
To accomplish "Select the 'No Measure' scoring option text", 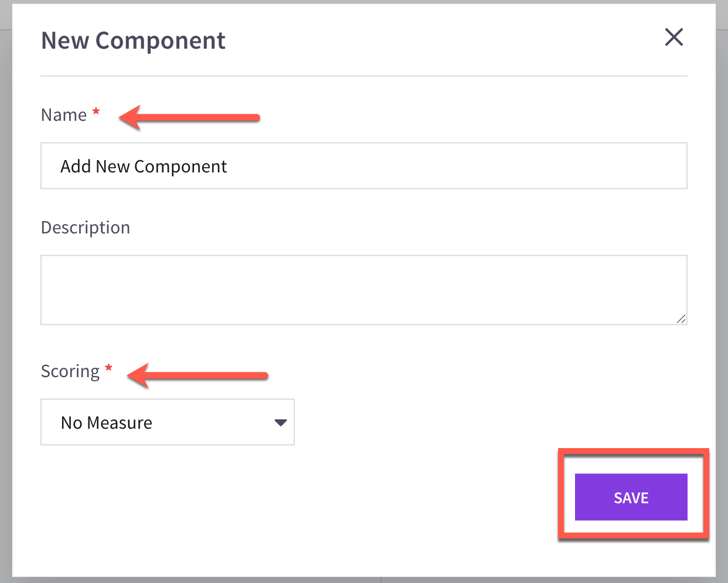I will coord(107,423).
